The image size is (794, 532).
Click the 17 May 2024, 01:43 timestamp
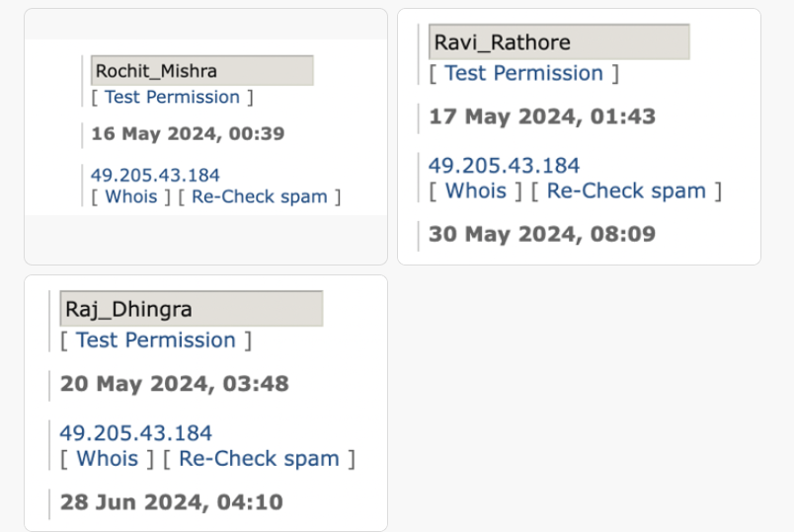(542, 116)
